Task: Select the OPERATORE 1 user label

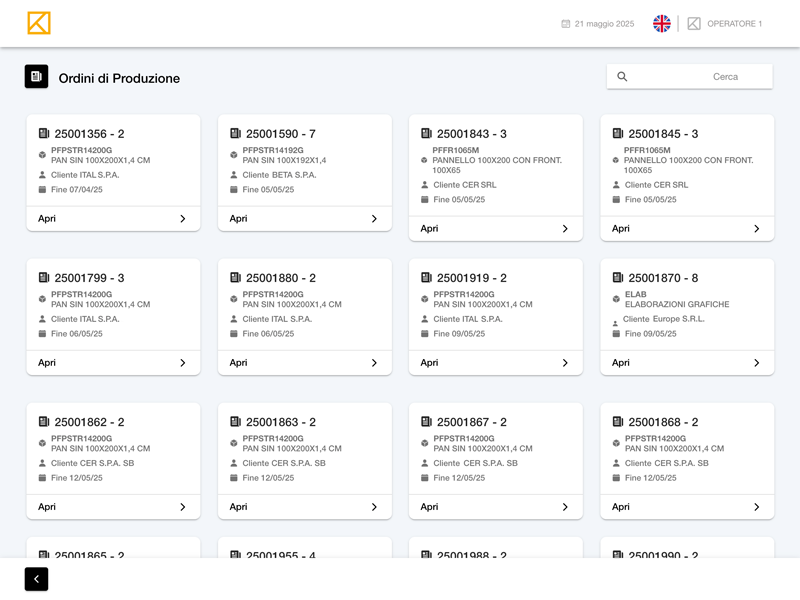Action: pos(734,24)
